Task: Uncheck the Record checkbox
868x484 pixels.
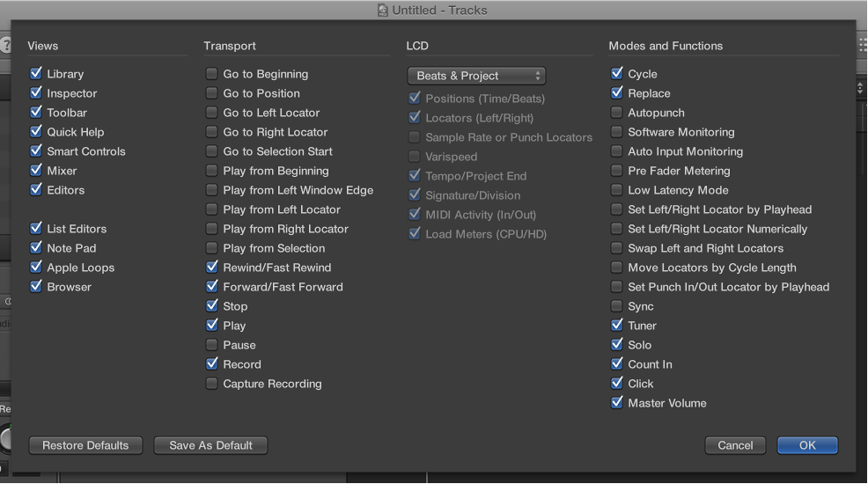Action: 211,364
